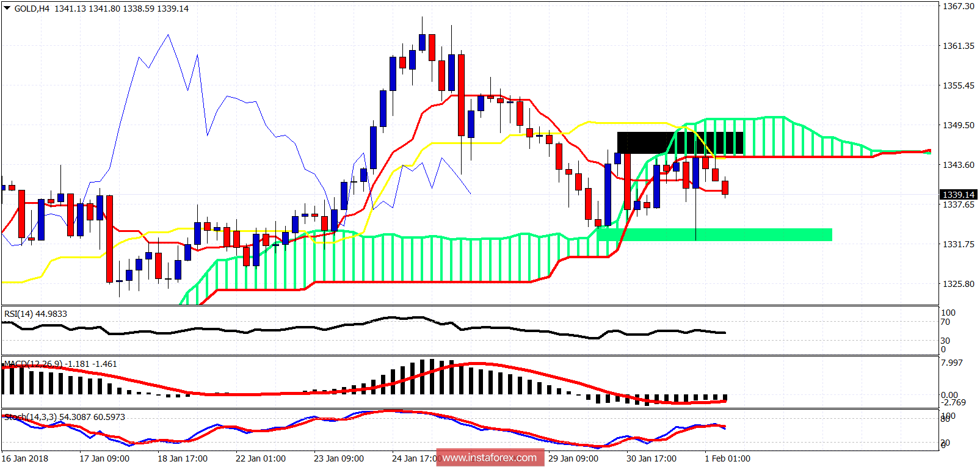The image size is (980, 467).
Task: Click the 30 Jan 17:00 time axis label
Action: (x=652, y=458)
